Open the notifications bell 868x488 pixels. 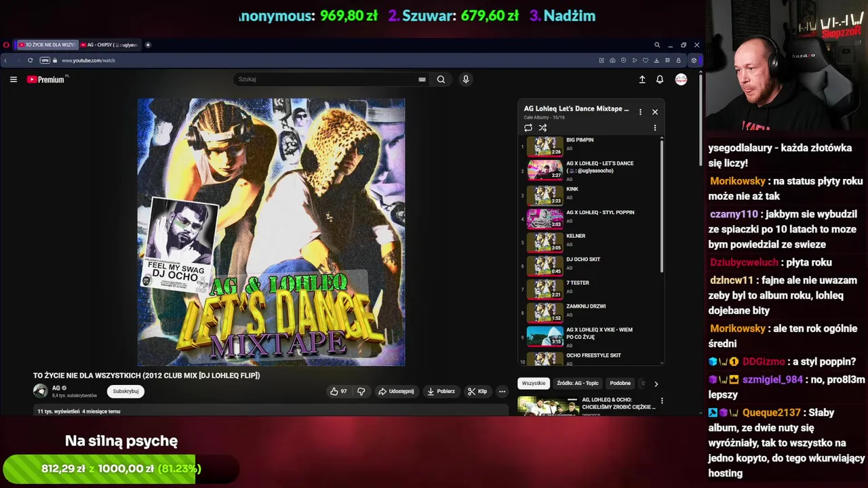click(x=660, y=79)
